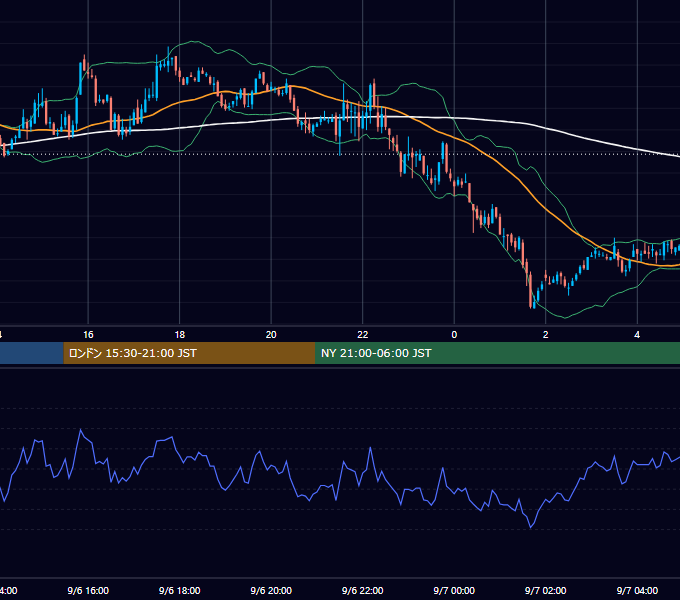680x600 pixels.
Task: Click the 9/6 20:00 label on oscillator axis
Action: [x=271, y=590]
